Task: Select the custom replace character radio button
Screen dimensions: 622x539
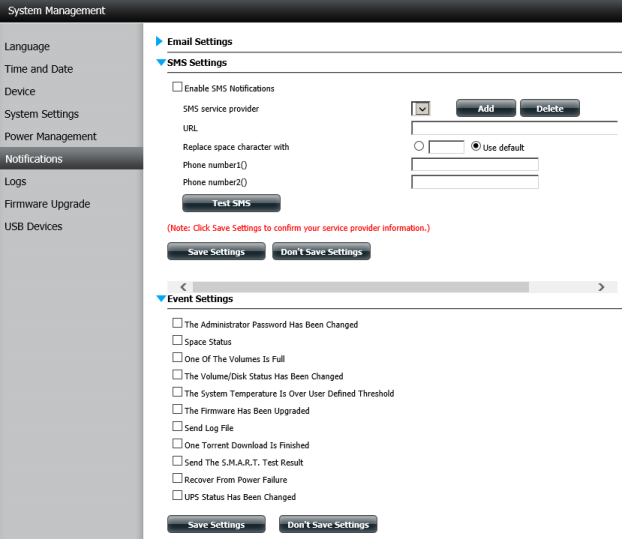Action: pos(419,146)
